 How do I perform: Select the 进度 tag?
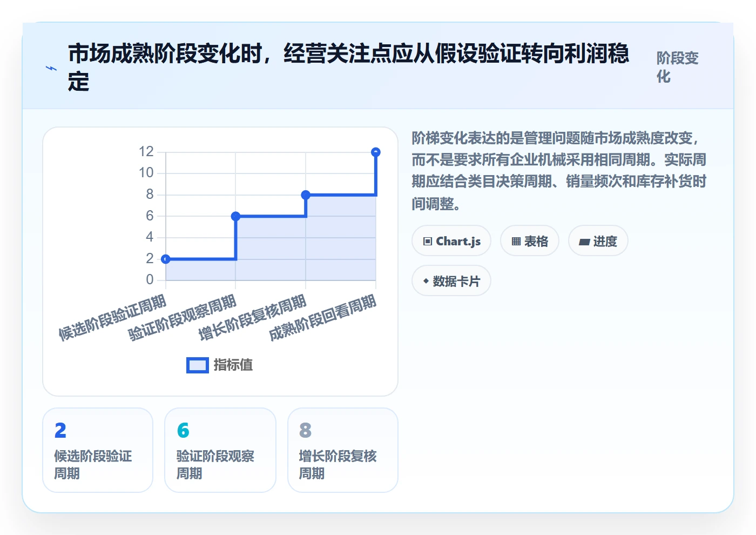click(x=598, y=241)
